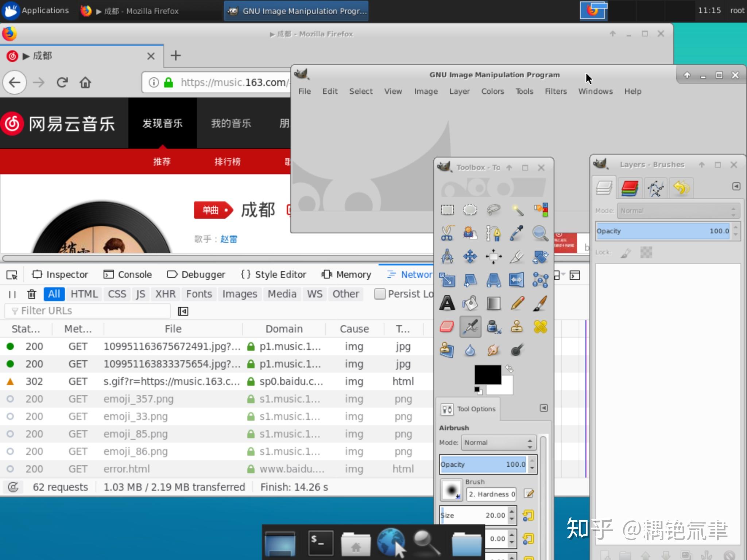Enable the Persist Logs checkbox
Screen dimensions: 747x560
click(x=380, y=294)
